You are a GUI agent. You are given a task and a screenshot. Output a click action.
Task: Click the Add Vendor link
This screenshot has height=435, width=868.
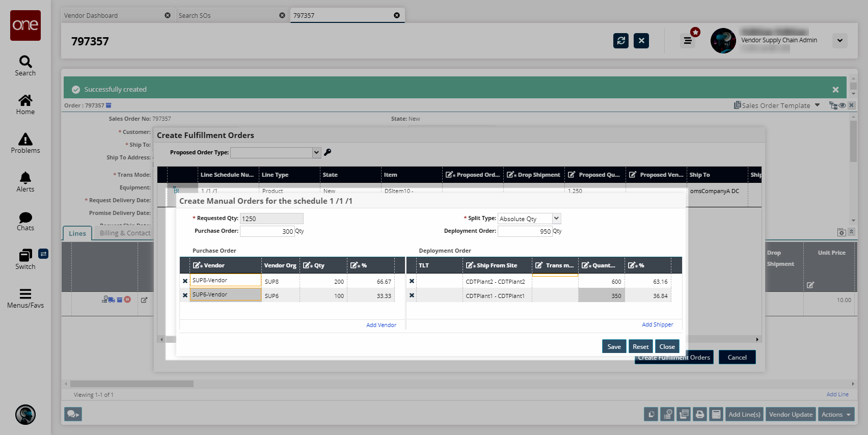coord(381,325)
